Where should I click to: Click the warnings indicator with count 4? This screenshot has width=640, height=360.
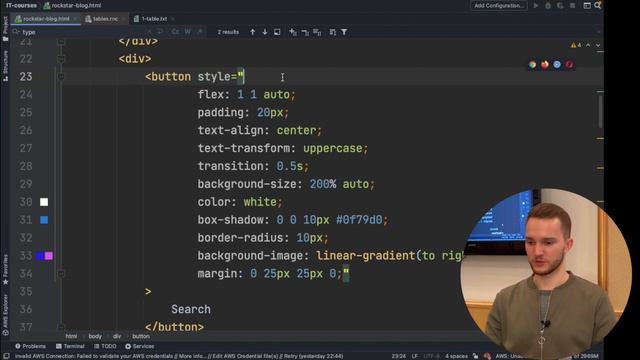click(576, 45)
